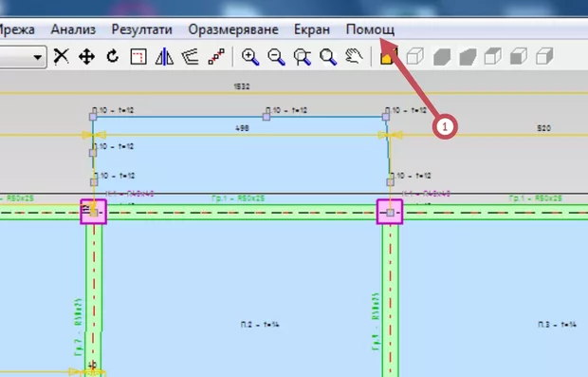Select the dimension value 520
The height and width of the screenshot is (377, 588).
pos(543,128)
